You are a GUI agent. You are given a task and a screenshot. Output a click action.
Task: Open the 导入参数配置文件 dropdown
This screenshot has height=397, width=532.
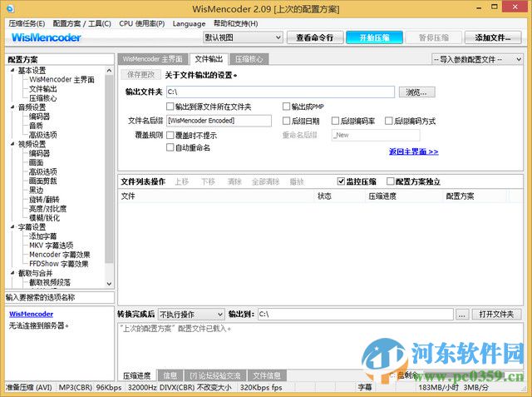[x=477, y=59]
